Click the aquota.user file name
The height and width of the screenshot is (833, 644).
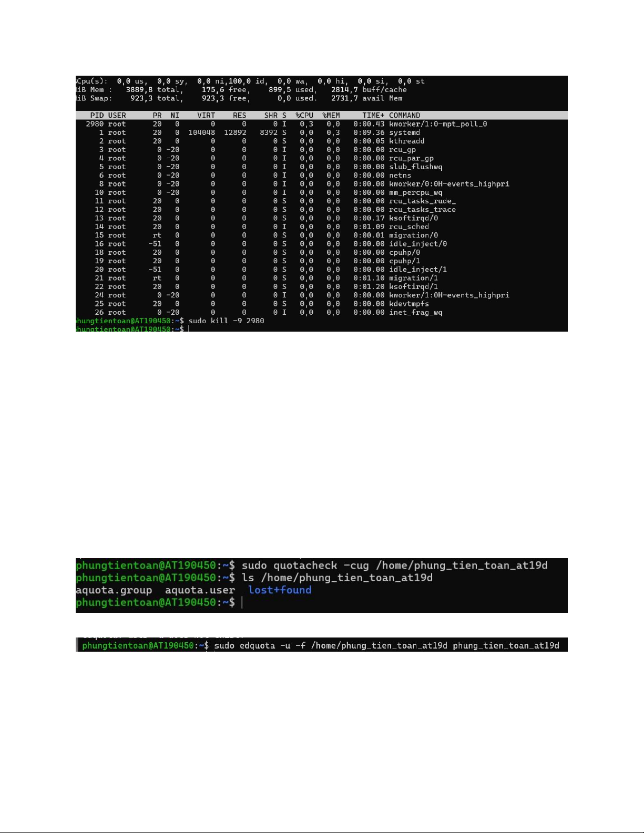[x=200, y=590]
